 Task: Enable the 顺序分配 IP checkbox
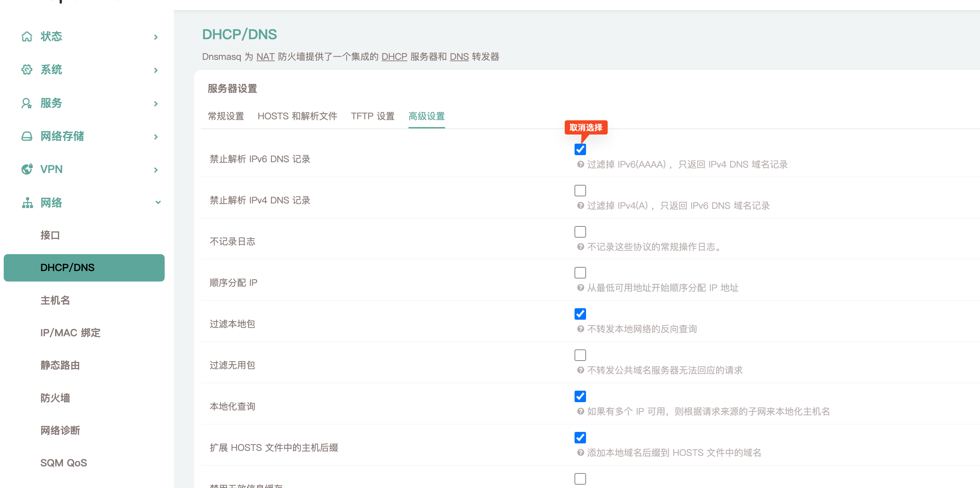point(580,272)
